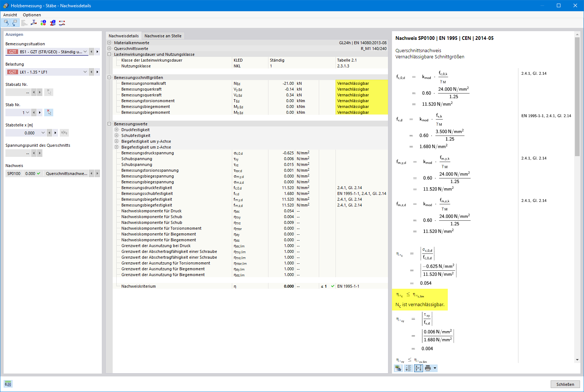Collapse the Bemessungswerte section
Viewport: 584px width, 392px height.
(x=109, y=124)
